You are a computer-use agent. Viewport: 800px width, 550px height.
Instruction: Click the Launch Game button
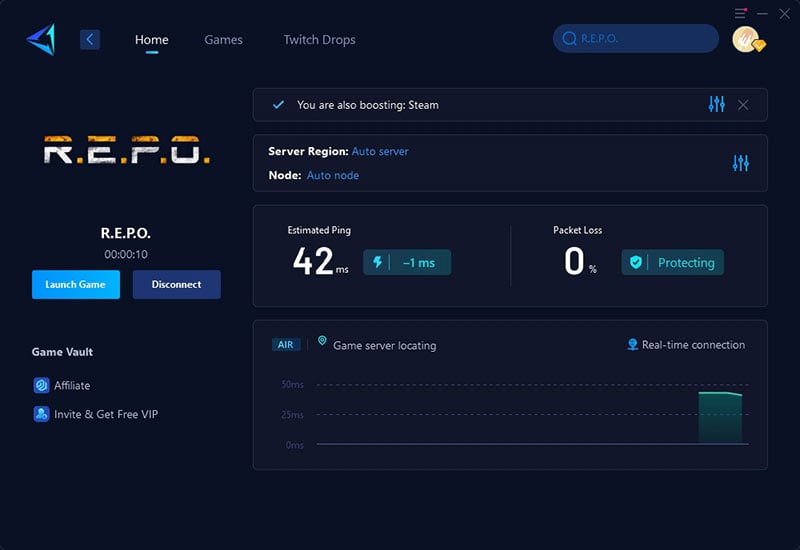pyautogui.click(x=76, y=284)
